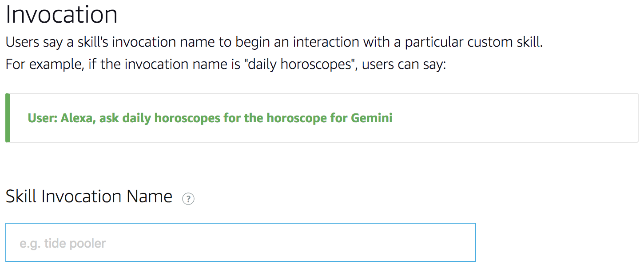
Task: Click the "Skill Invocation Name" label
Action: coord(89,197)
